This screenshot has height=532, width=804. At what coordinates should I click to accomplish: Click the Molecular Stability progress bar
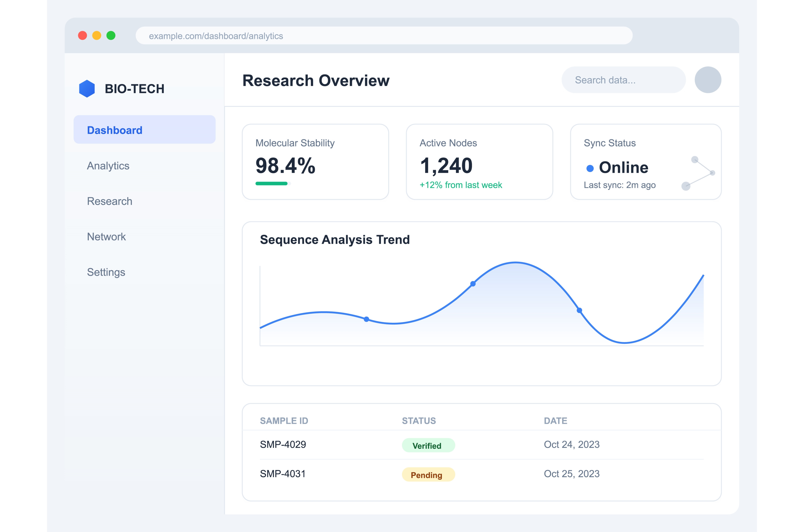(x=273, y=184)
